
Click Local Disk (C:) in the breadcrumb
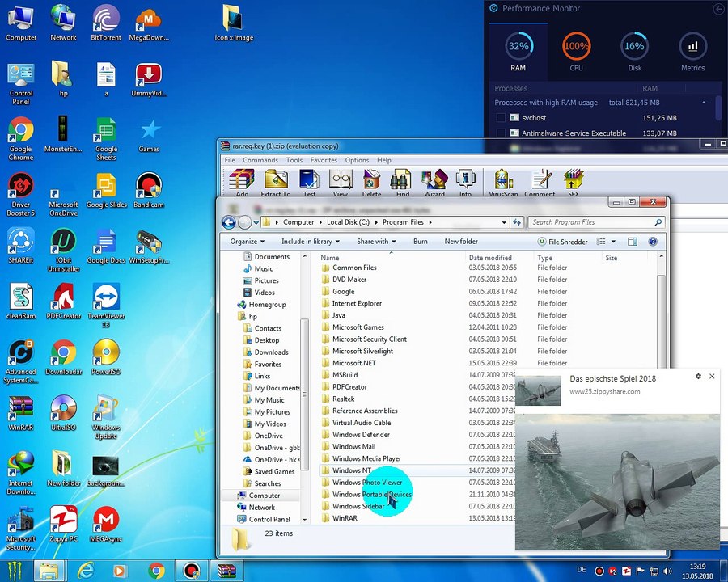tap(348, 222)
